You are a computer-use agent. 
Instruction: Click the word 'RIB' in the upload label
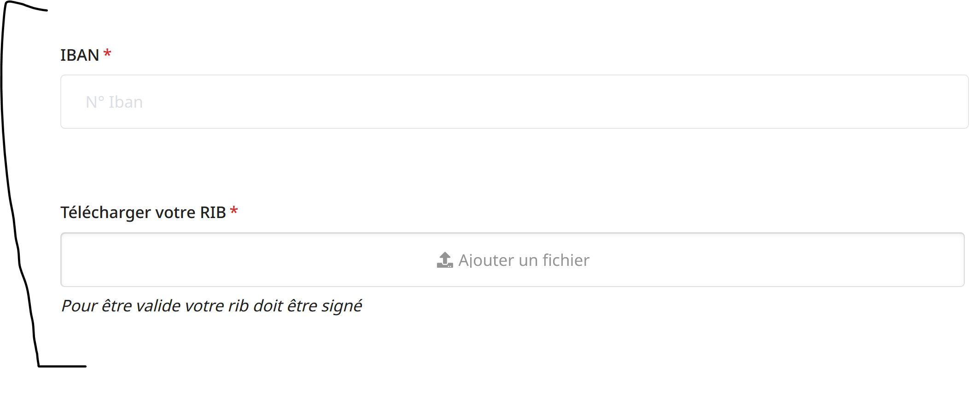point(213,213)
